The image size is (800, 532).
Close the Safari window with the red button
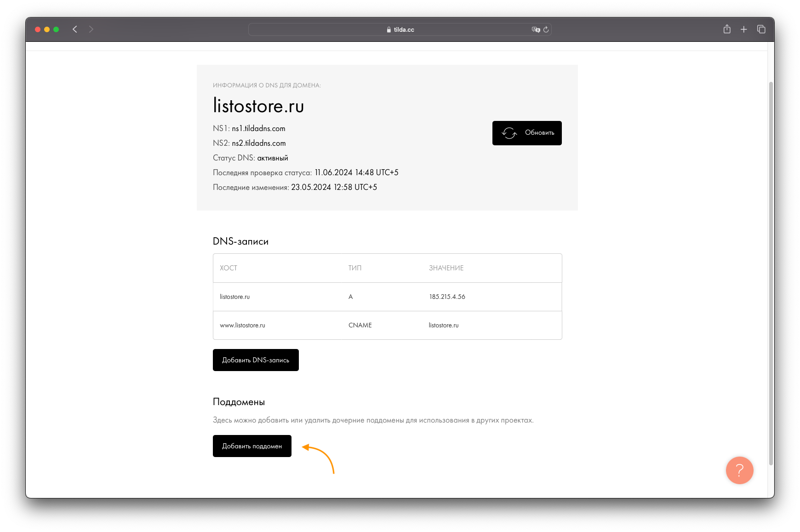point(38,29)
